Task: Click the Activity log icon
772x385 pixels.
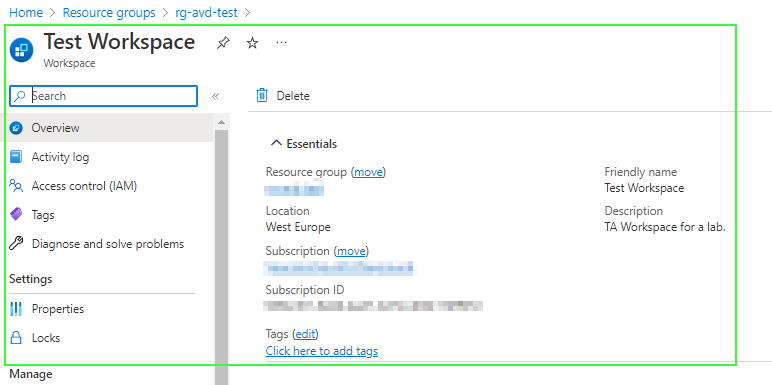Action: pyautogui.click(x=16, y=157)
